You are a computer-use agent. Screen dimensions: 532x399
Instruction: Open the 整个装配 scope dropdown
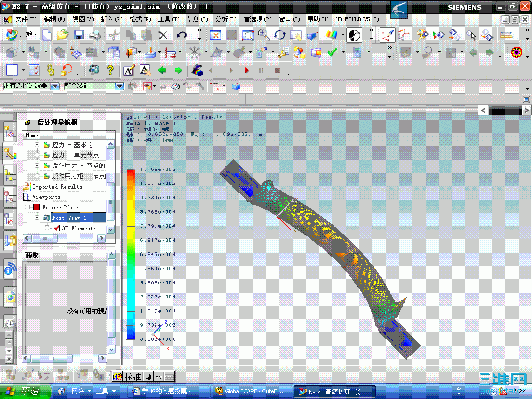click(119, 86)
